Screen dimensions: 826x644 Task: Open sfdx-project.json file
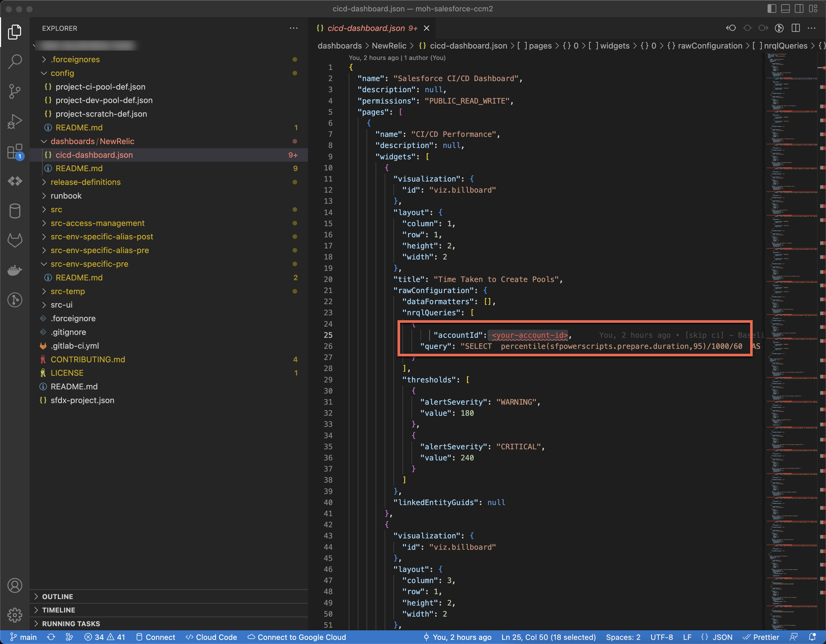pyautogui.click(x=169, y=400)
